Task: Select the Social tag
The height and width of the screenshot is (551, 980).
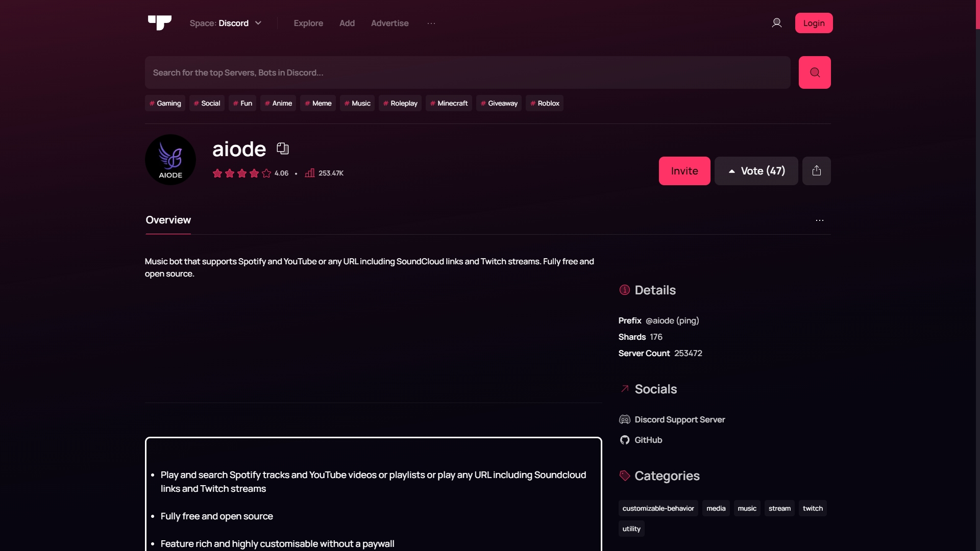Action: coord(207,103)
